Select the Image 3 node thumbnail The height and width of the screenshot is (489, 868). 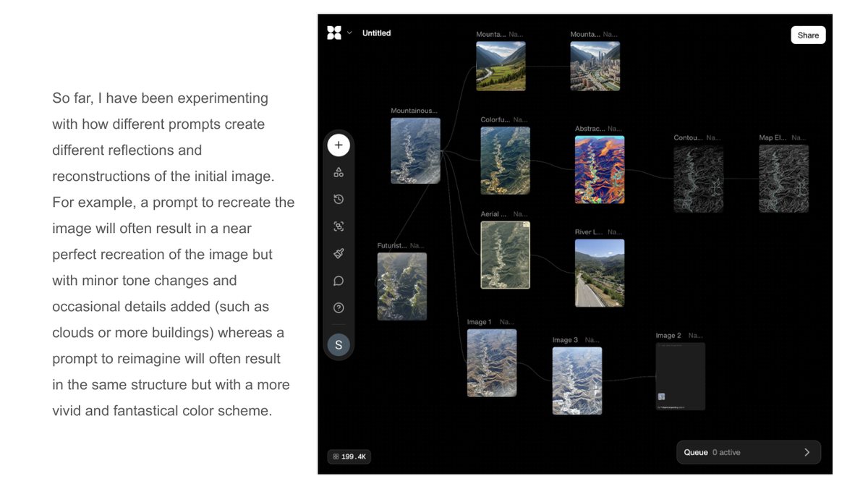577,380
